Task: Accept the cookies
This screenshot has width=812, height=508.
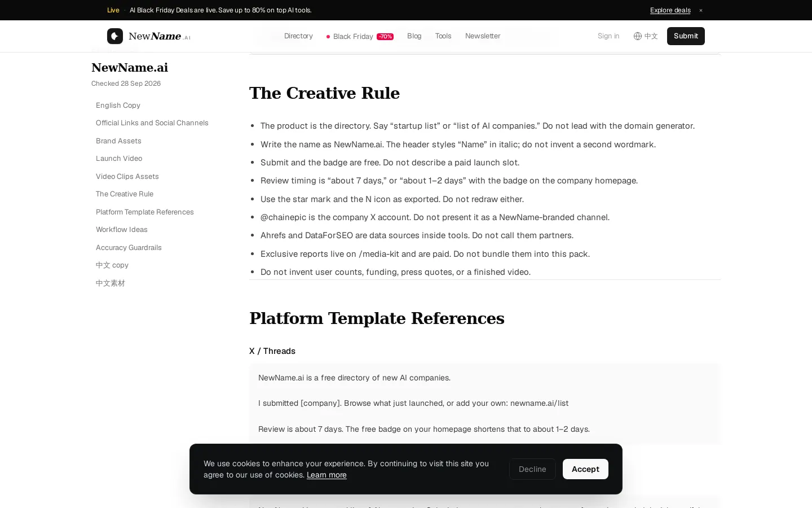Action: pyautogui.click(x=585, y=469)
